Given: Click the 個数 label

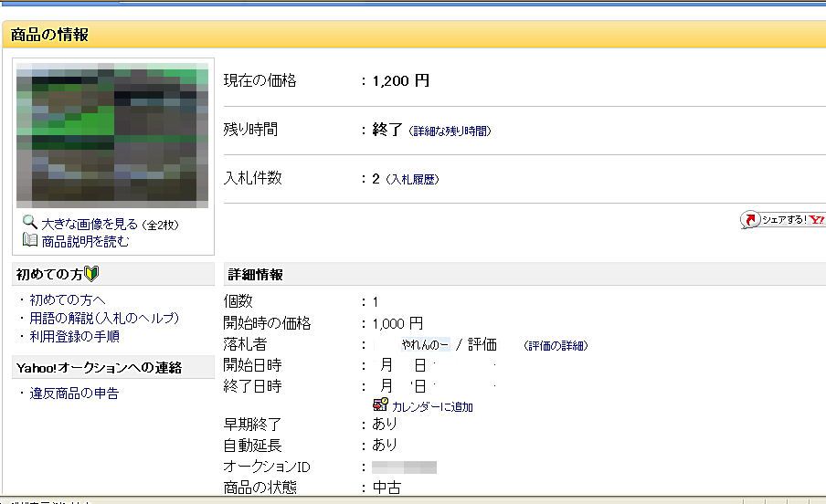Looking at the screenshot, I should [x=238, y=301].
